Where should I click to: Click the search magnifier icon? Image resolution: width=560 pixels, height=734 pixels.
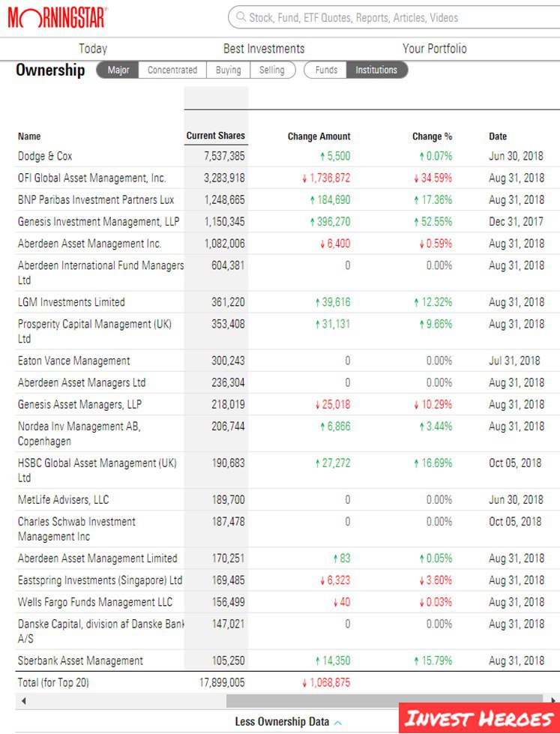coord(241,16)
